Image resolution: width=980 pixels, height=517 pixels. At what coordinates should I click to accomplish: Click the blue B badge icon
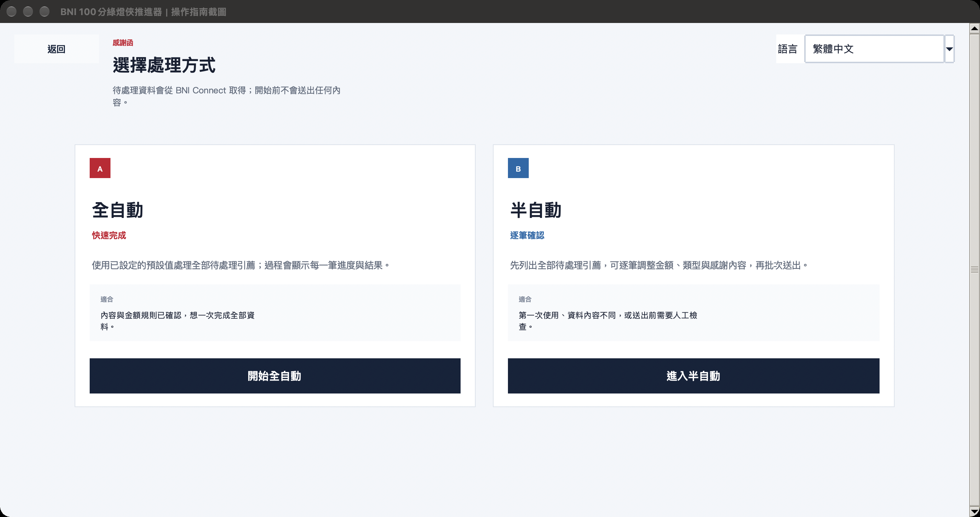click(518, 168)
